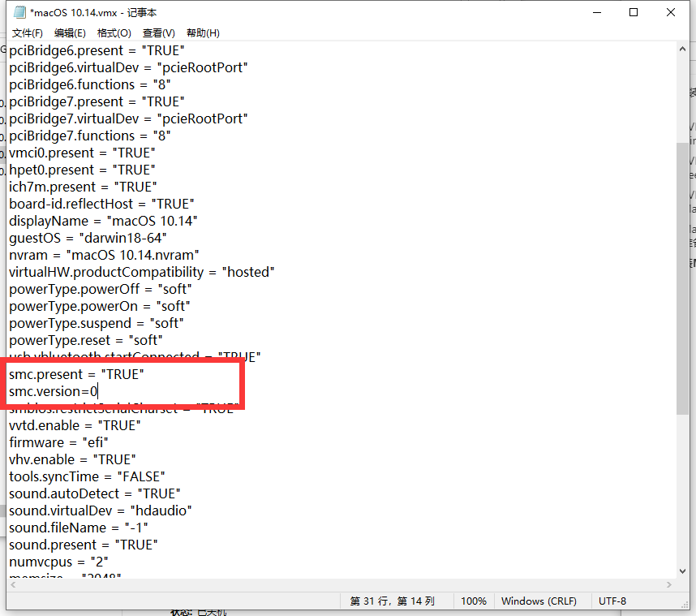The image size is (696, 616).
Task: Click line pciBridge7.present = "TRUE"
Action: coord(97,101)
